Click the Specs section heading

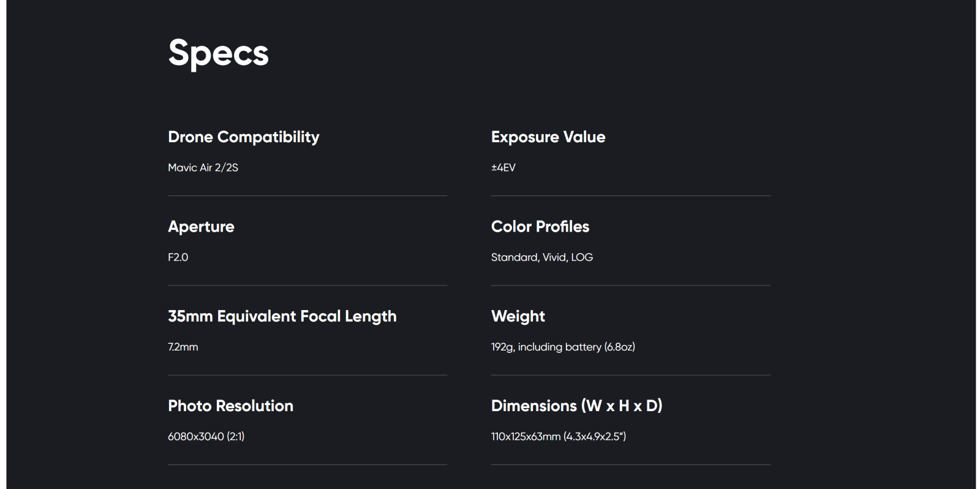pos(218,53)
